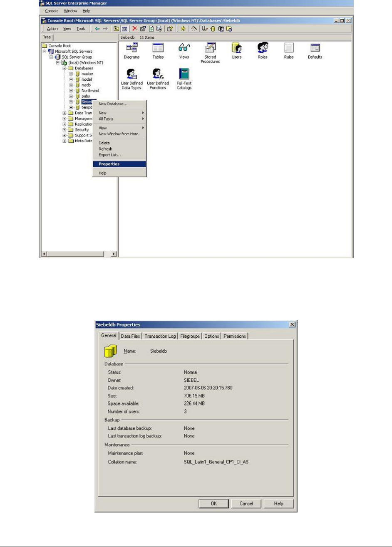Switch to the Permissions tab
This screenshot has width=392, height=547.
pos(235,336)
